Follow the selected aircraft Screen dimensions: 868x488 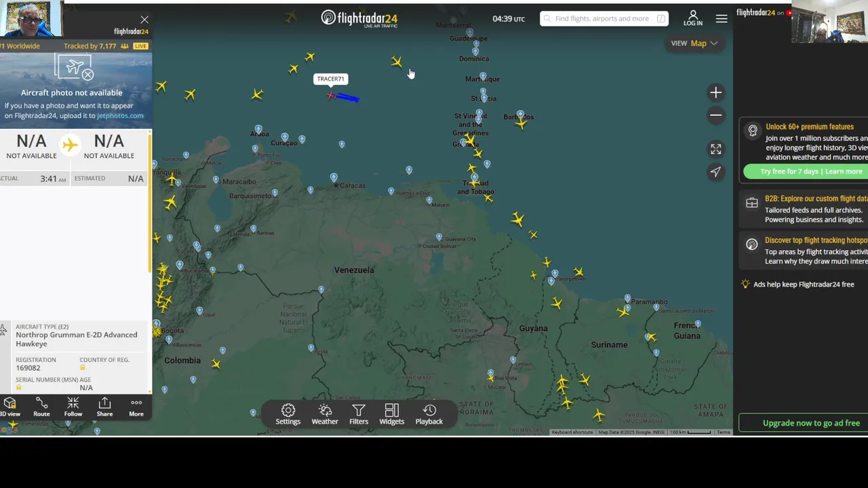tap(73, 407)
